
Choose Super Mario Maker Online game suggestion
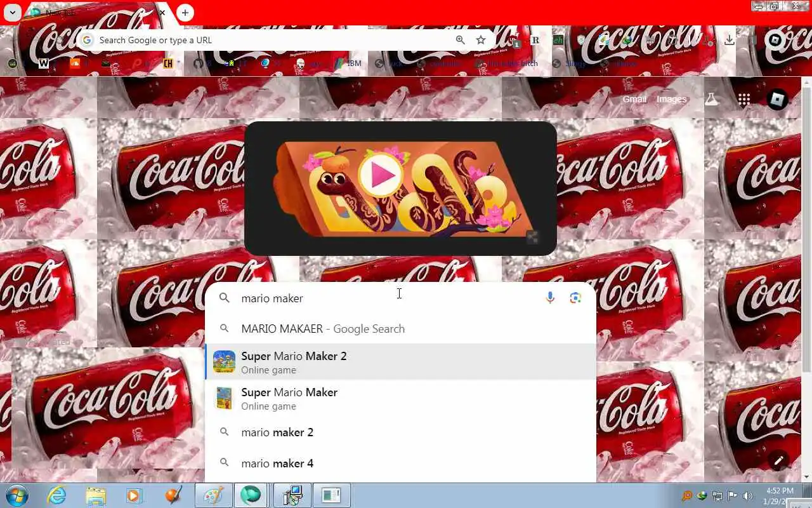point(400,398)
